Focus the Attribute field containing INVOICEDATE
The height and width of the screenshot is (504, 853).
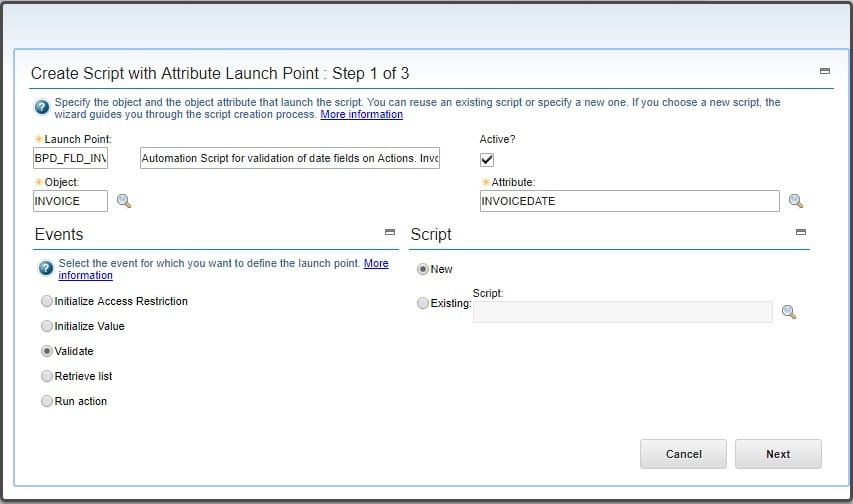[629, 201]
